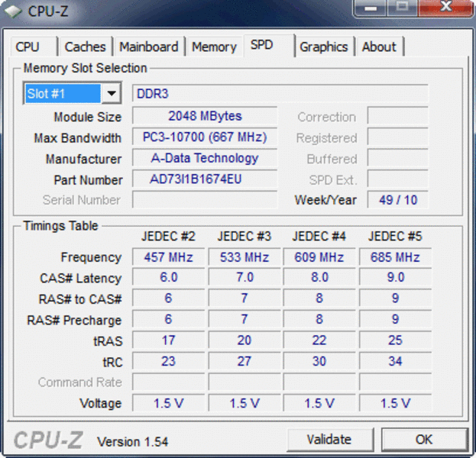Switch to the CPU tab
Image resolution: width=476 pixels, height=458 pixels.
pos(34,47)
